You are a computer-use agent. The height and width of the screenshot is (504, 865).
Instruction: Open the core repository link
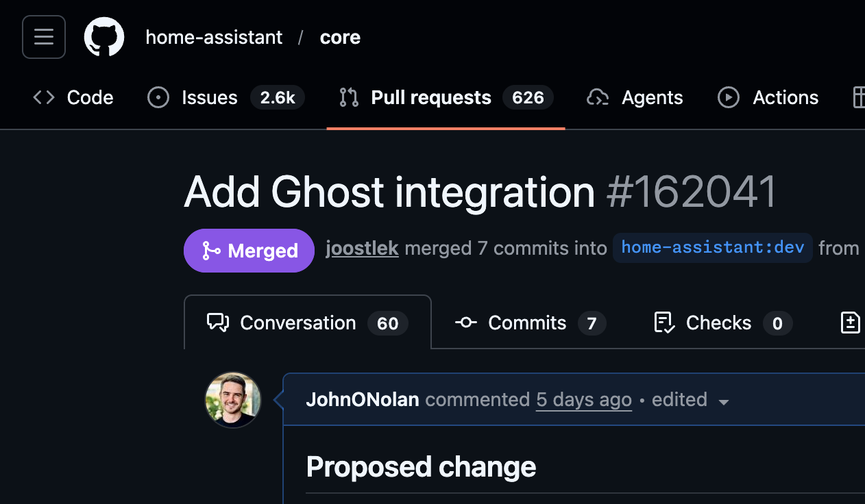pos(340,38)
